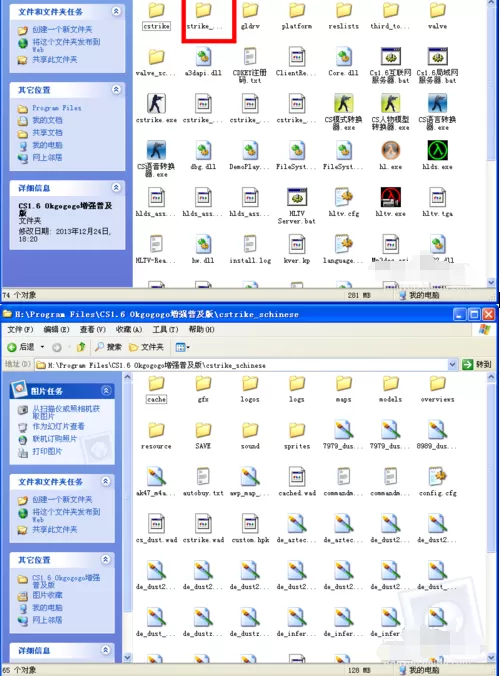Select hltv.cfg config file icon
501x676 pixels.
(x=344, y=197)
